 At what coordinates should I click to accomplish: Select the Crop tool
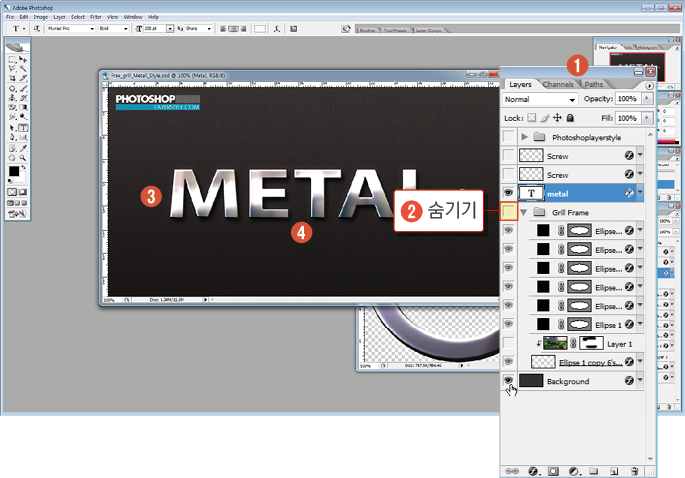[12, 78]
